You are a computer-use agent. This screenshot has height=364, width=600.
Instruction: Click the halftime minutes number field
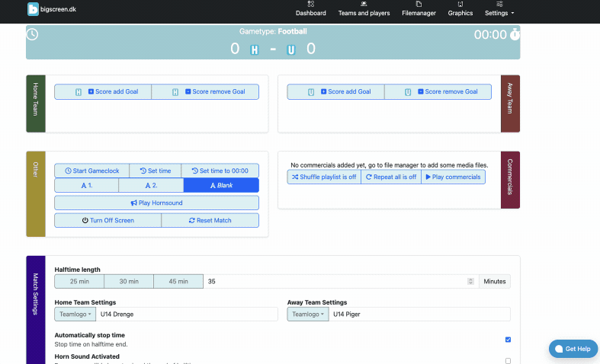pos(335,281)
